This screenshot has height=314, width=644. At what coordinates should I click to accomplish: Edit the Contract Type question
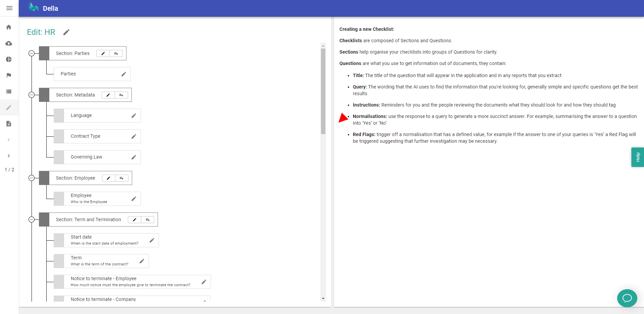click(134, 136)
